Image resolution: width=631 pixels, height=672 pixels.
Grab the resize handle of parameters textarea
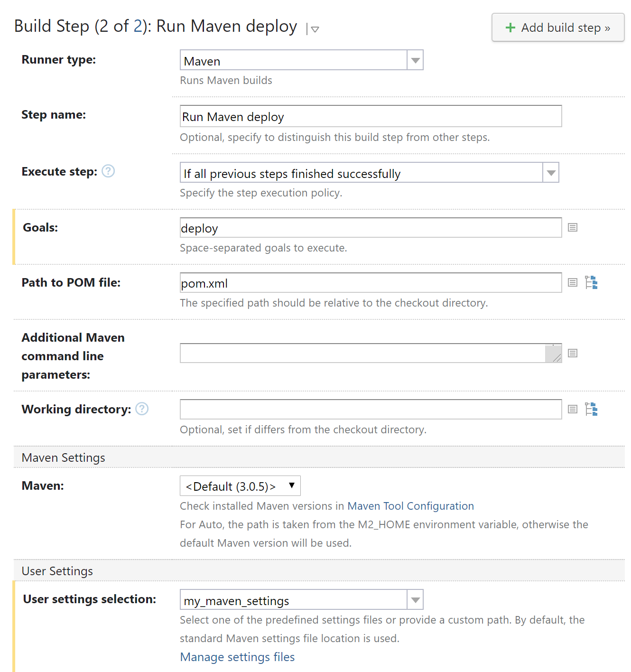(557, 358)
